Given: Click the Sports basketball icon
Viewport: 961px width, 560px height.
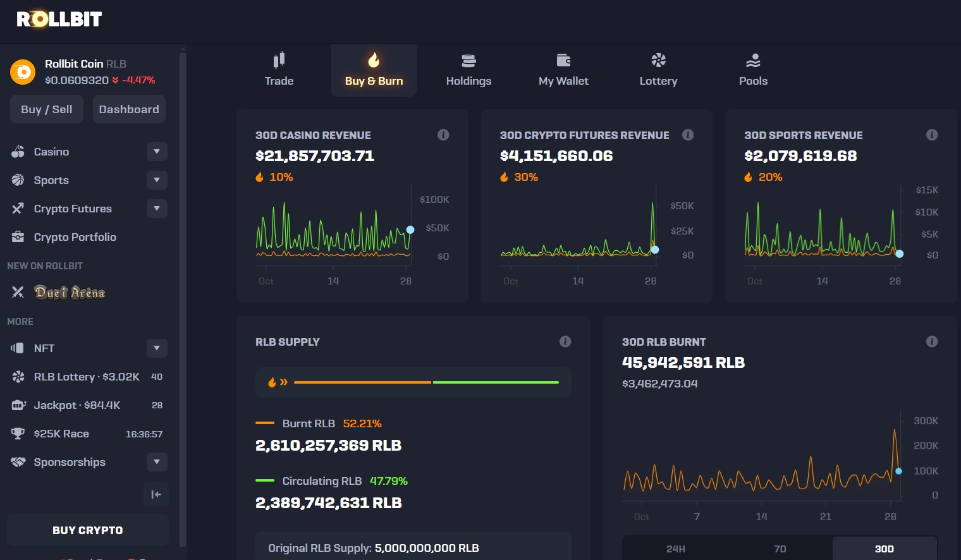Looking at the screenshot, I should [x=18, y=180].
